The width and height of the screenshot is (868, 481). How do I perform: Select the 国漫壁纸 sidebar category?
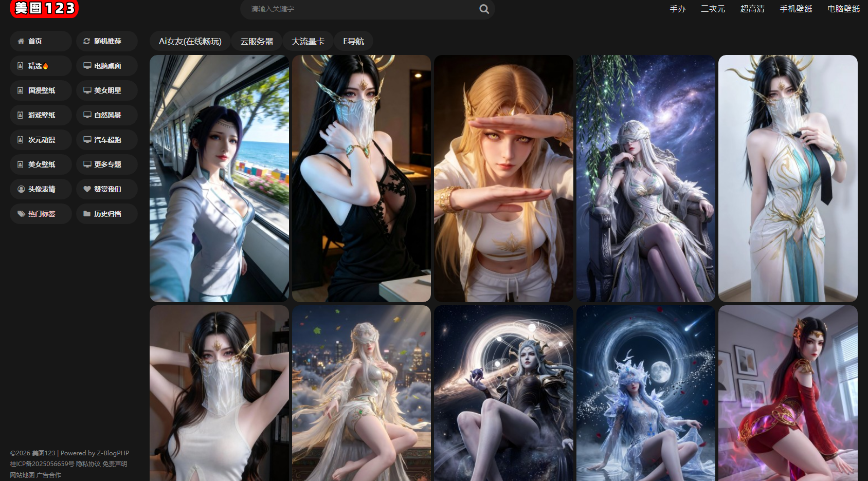(41, 90)
